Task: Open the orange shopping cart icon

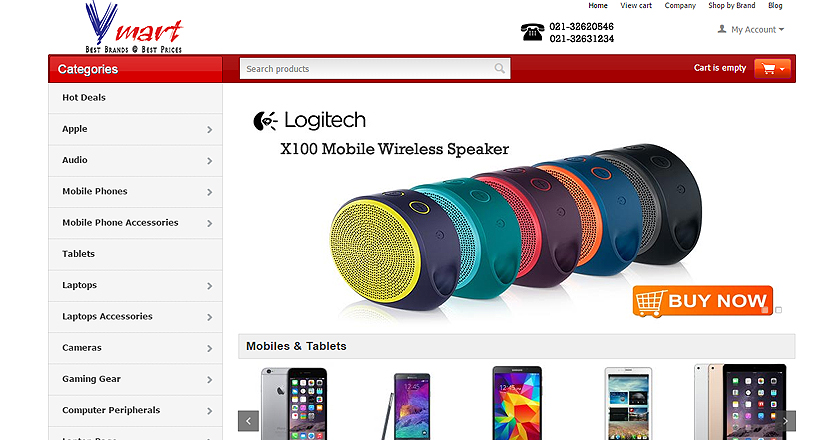Action: (x=772, y=69)
